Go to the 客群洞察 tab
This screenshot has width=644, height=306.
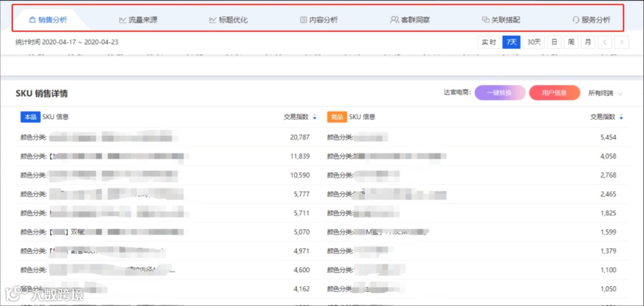pos(410,20)
